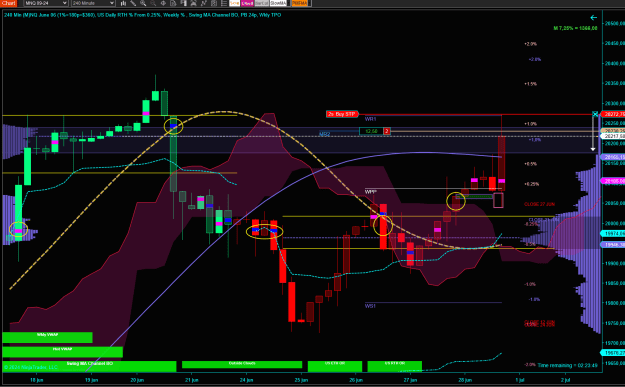625x387 pixels.
Task: Toggle the Outside Clouds green button
Action: (x=242, y=364)
